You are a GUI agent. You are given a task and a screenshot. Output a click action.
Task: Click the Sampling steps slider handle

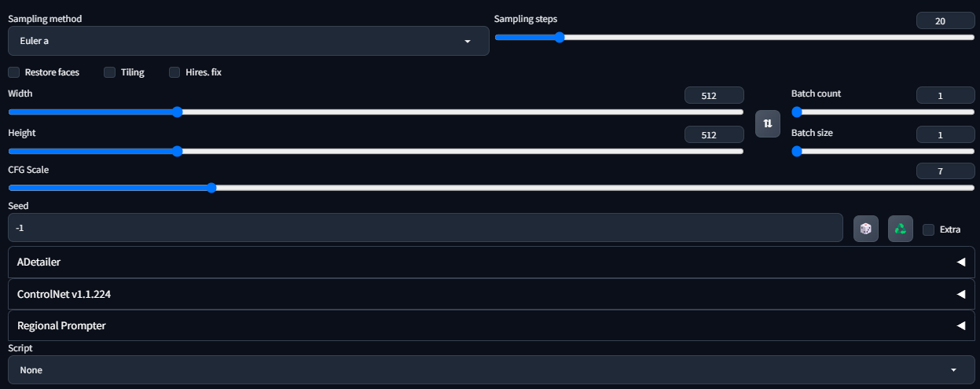(x=560, y=37)
